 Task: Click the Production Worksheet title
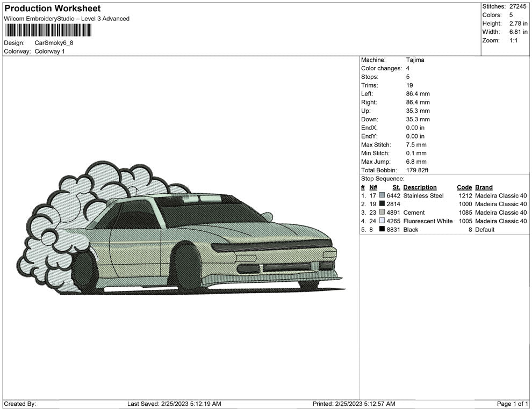(x=52, y=9)
